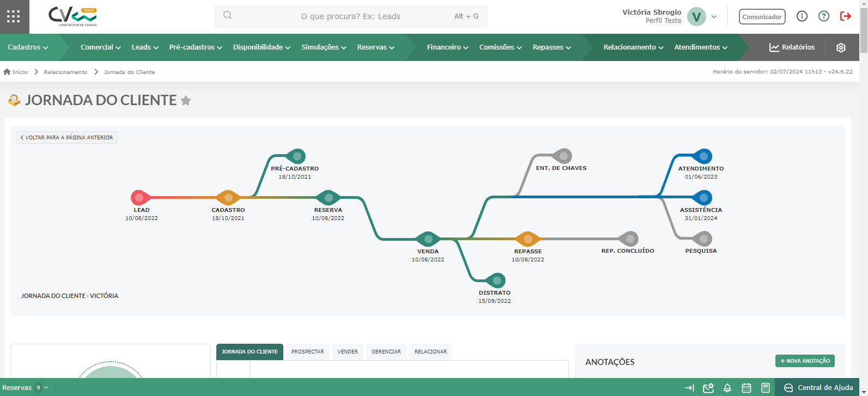The width and height of the screenshot is (868, 396).
Task: Open the user profile dropdown chevron
Action: 714,17
